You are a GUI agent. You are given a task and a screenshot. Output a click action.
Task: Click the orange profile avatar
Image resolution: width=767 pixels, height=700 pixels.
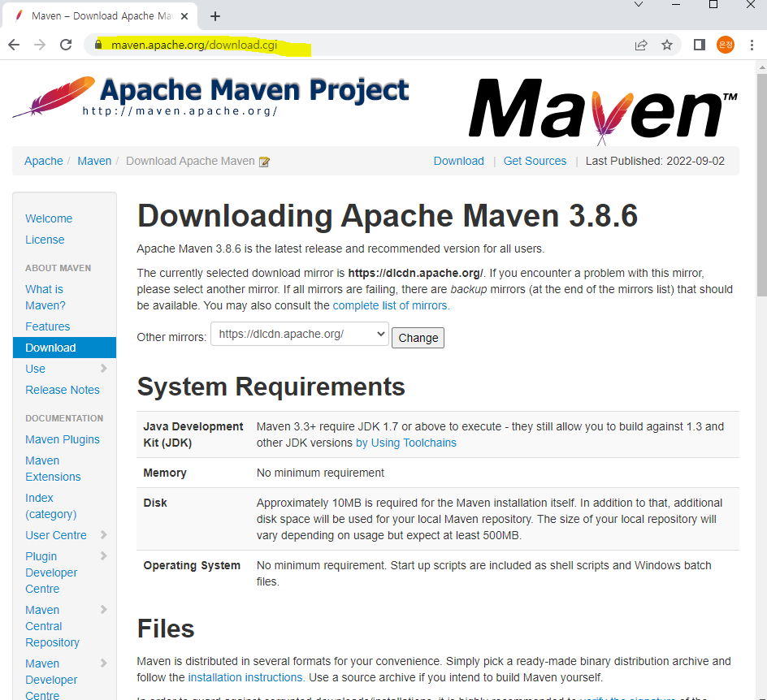point(726,45)
